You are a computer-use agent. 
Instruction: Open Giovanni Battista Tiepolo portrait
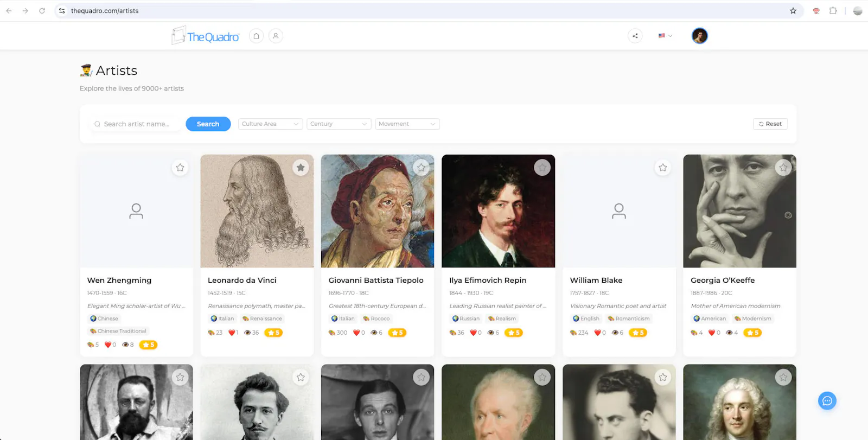(x=378, y=211)
